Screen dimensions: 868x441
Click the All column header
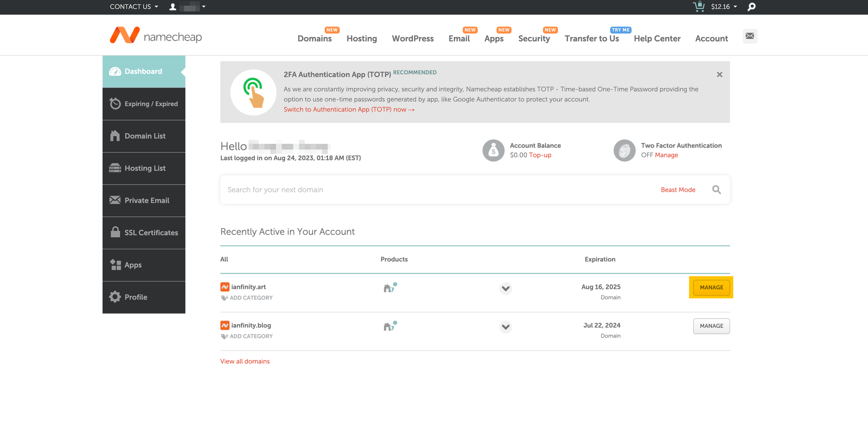coord(224,259)
